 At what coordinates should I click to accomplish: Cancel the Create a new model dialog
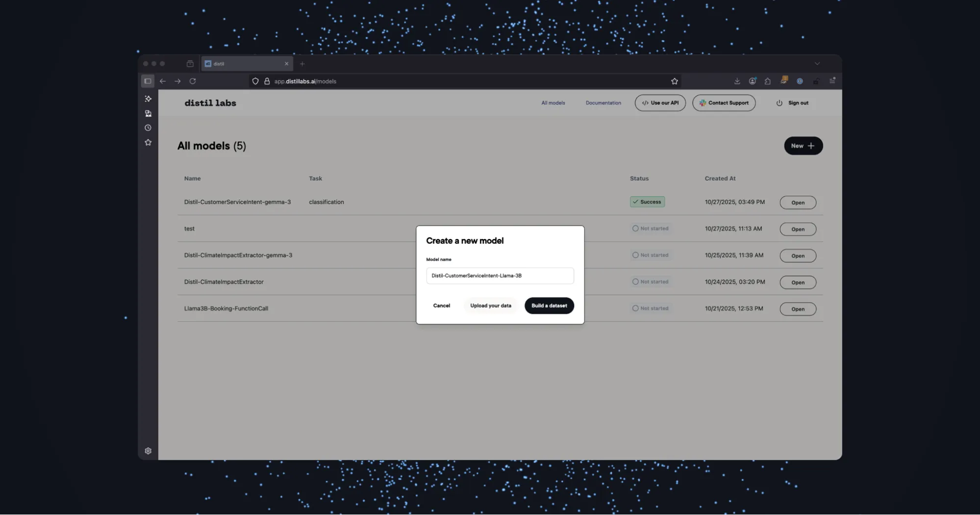[x=441, y=306]
